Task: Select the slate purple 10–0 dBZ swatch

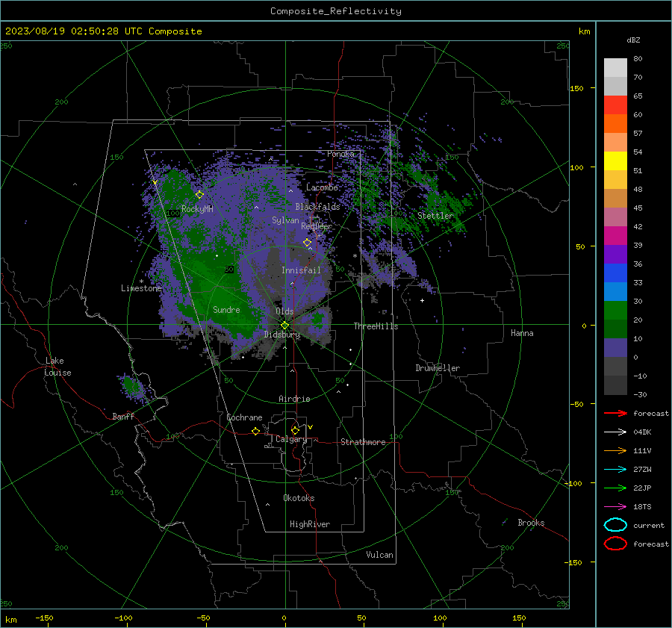Action: click(615, 348)
